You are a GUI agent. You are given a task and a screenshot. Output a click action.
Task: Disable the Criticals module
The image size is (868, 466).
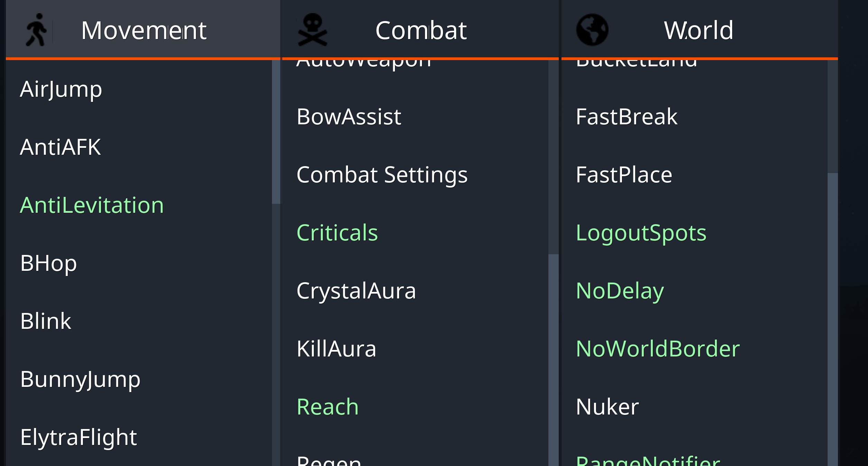pyautogui.click(x=415, y=232)
